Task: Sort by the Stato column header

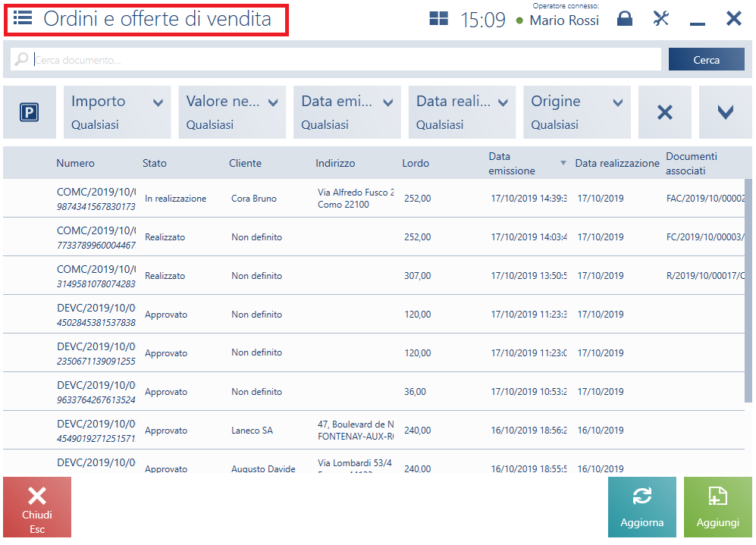Action: pos(154,164)
